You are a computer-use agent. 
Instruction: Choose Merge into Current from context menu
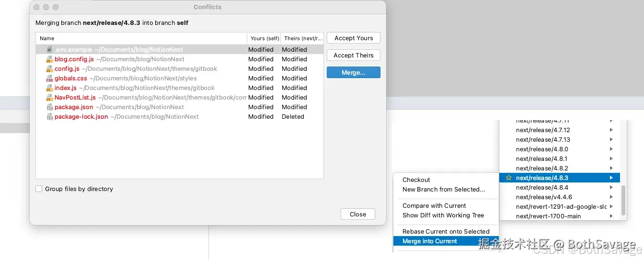pyautogui.click(x=430, y=241)
